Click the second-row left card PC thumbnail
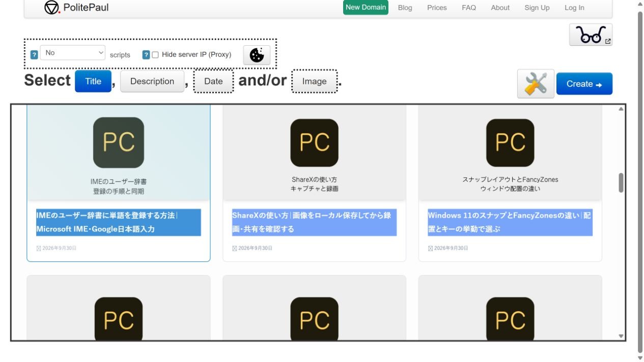This screenshot has height=362, width=644. [119, 318]
